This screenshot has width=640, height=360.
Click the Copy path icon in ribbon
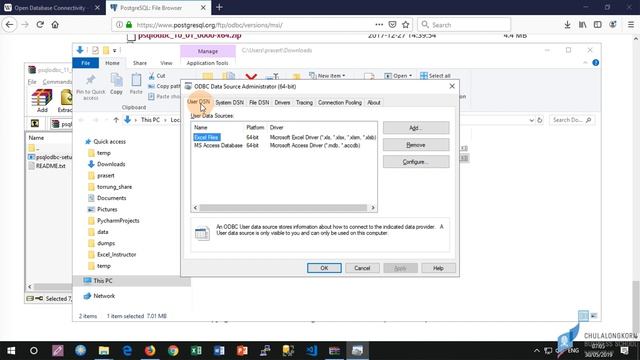click(x=151, y=86)
